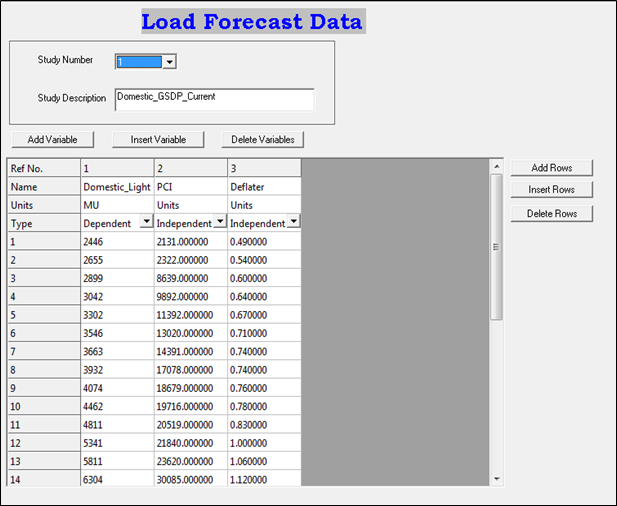Select cell with value 19716.000000
The image size is (617, 506).
click(191, 406)
